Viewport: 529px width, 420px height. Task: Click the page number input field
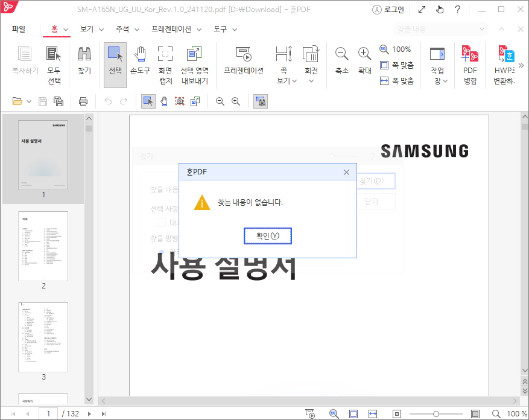pyautogui.click(x=48, y=413)
